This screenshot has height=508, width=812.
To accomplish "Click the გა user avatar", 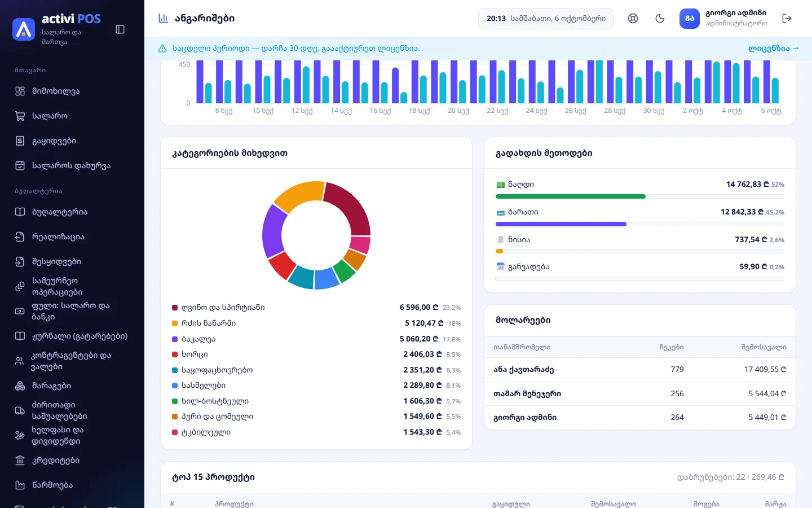I will click(x=690, y=19).
